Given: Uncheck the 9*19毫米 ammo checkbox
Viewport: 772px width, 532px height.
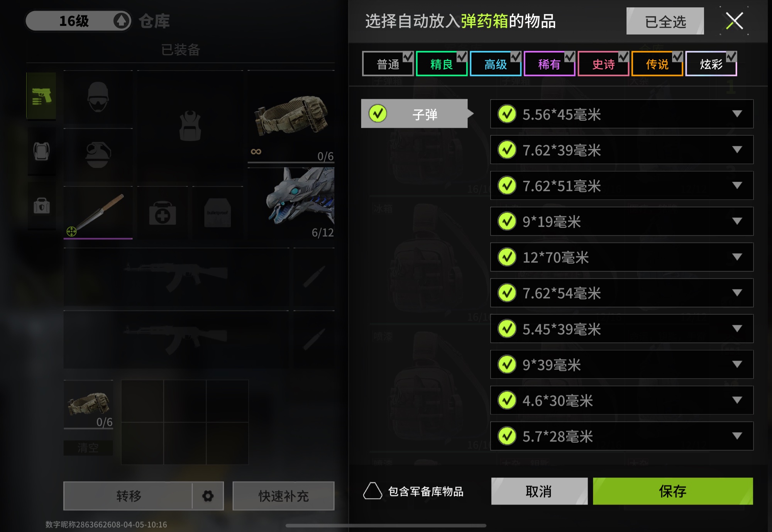Looking at the screenshot, I should tap(507, 221).
